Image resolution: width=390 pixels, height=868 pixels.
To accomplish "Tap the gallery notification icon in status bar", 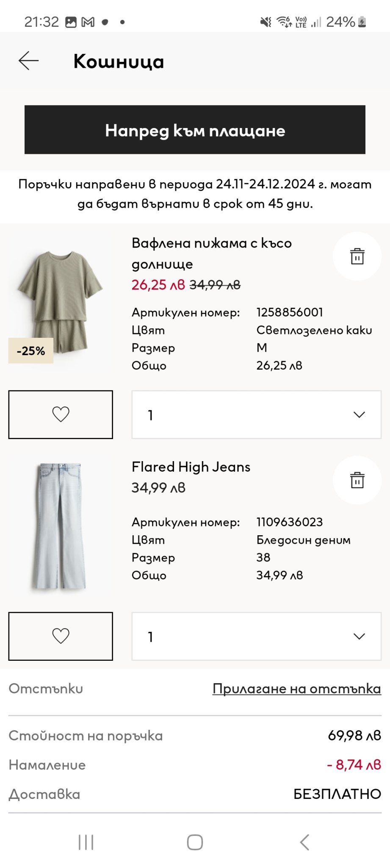I will point(71,22).
